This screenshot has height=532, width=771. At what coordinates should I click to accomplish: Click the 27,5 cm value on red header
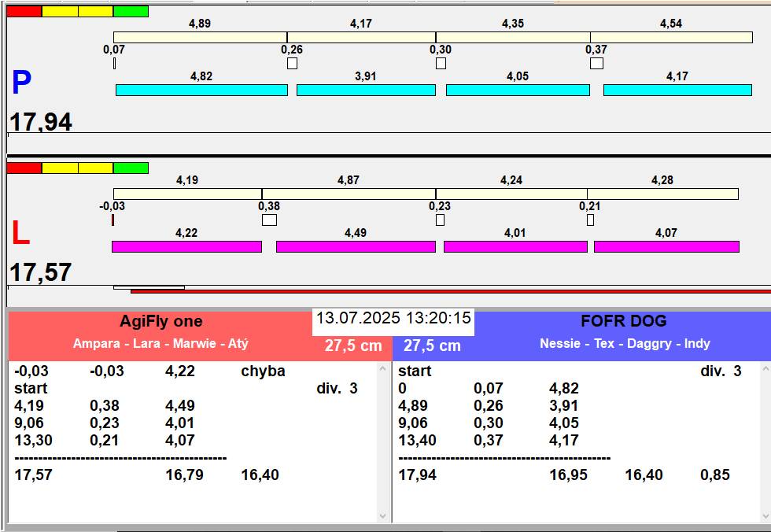click(x=353, y=345)
